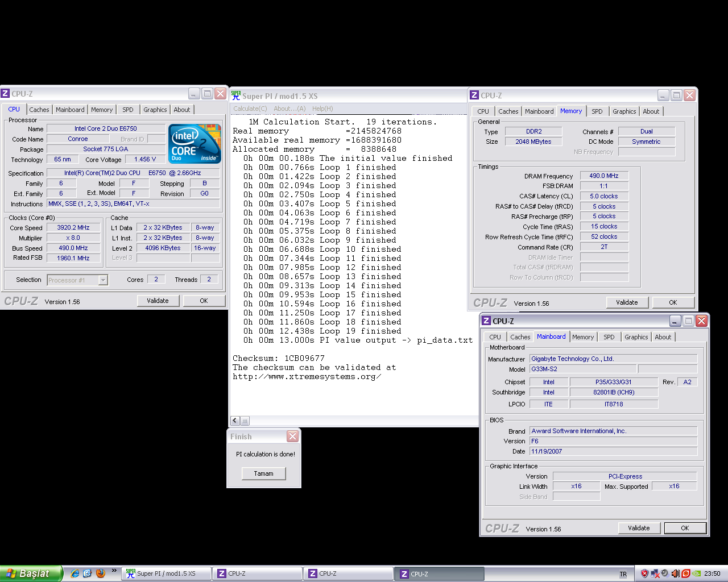
Task: Click the Super PI horizontal scrollbar thumb
Action: 245,421
